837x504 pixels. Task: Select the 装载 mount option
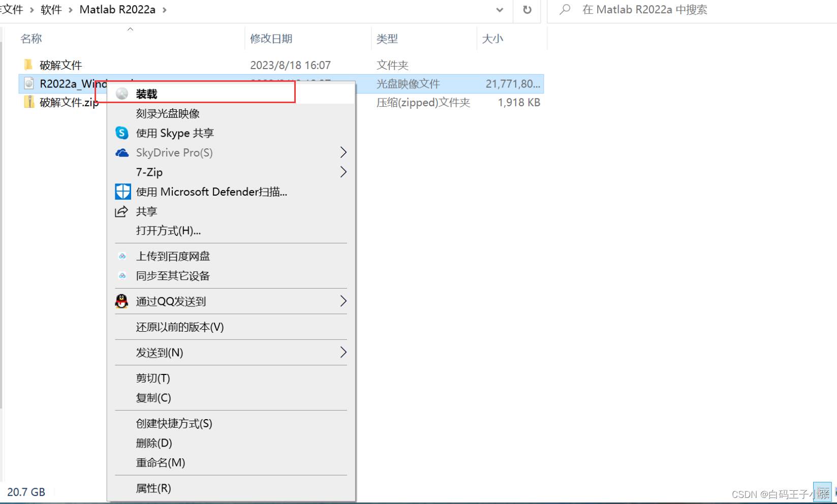tap(146, 94)
